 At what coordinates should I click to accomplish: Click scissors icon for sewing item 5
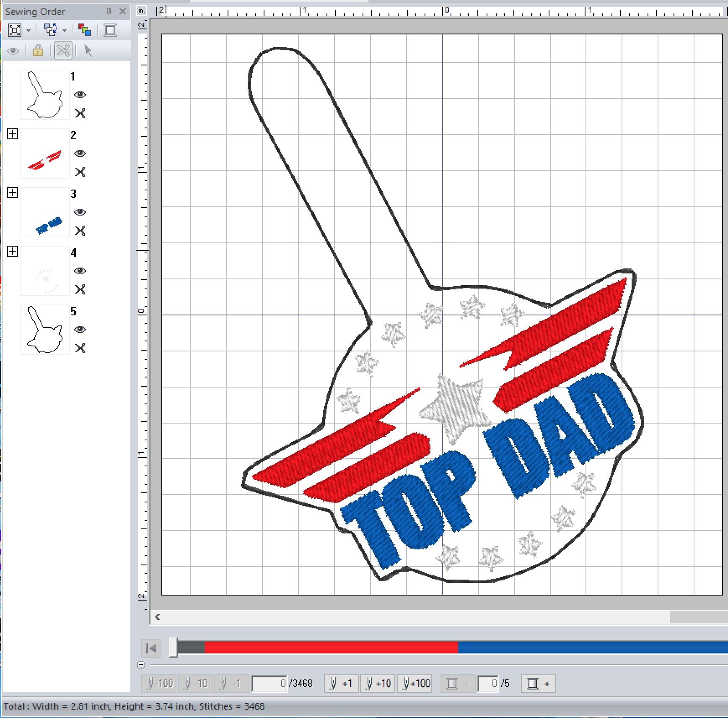point(80,348)
